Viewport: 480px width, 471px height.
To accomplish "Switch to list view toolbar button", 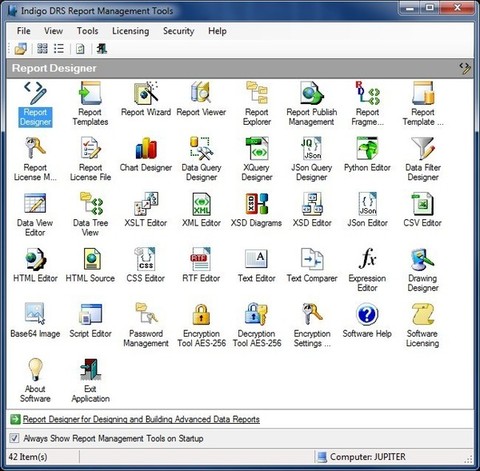I will coord(59,49).
